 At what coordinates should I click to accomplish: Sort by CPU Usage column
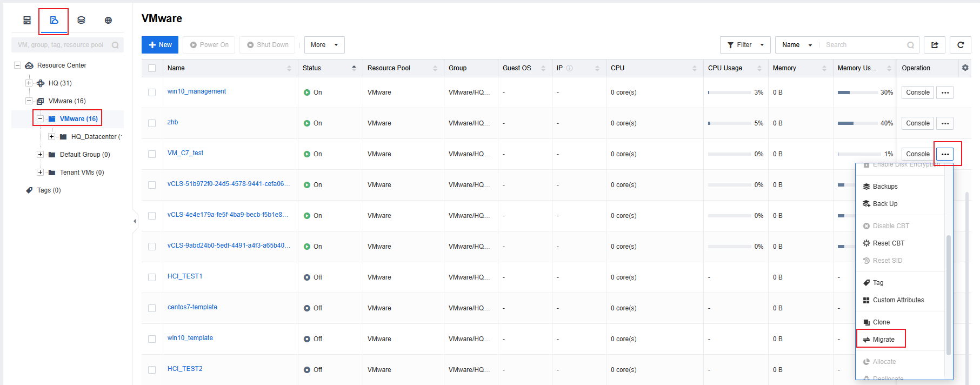(759, 68)
